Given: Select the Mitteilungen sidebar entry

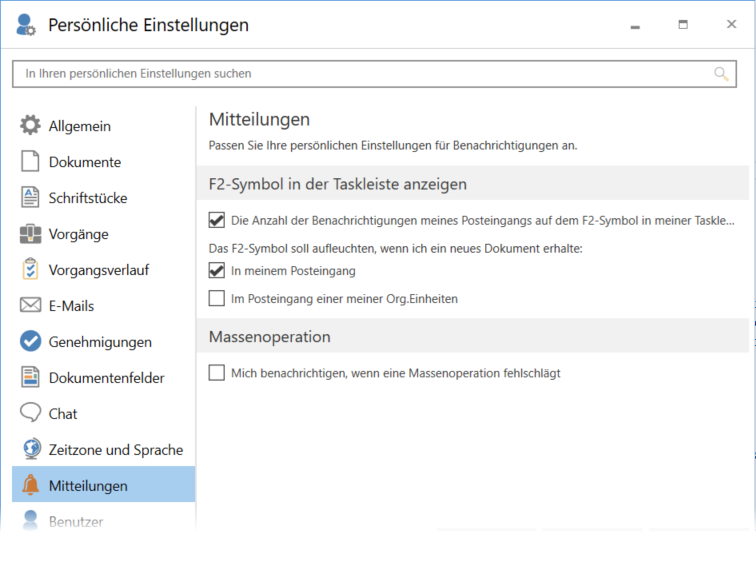Looking at the screenshot, I should point(104,485).
